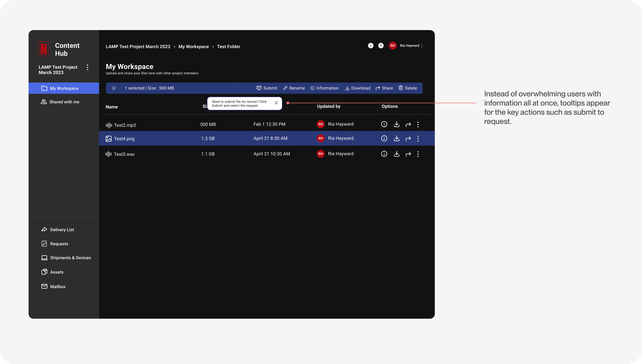Viewport: 642px width, 364px height.
Task: Open info icon for Test2.mp3 row
Action: 384,124
